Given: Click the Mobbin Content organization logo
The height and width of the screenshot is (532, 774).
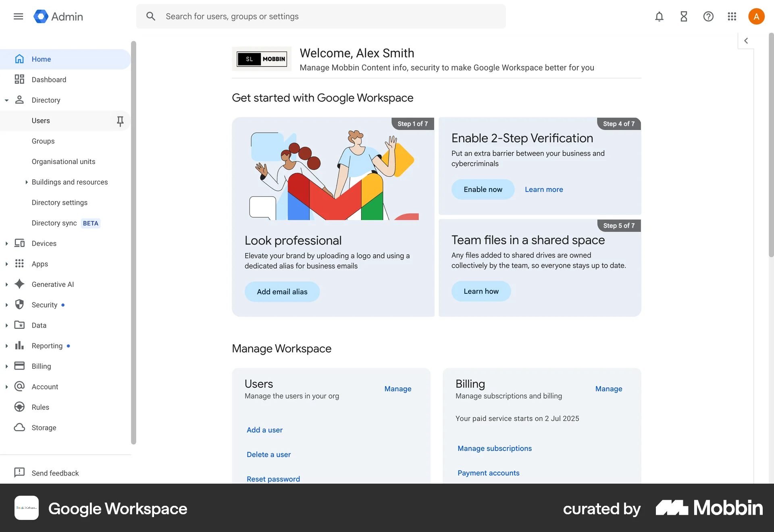Looking at the screenshot, I should pyautogui.click(x=262, y=59).
